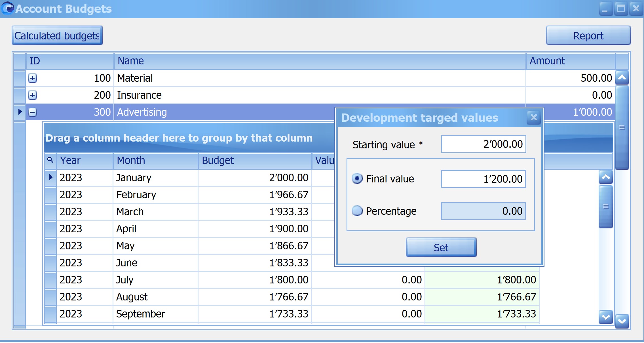
Task: Click the June budget 1'833.33 cell
Action: [255, 263]
